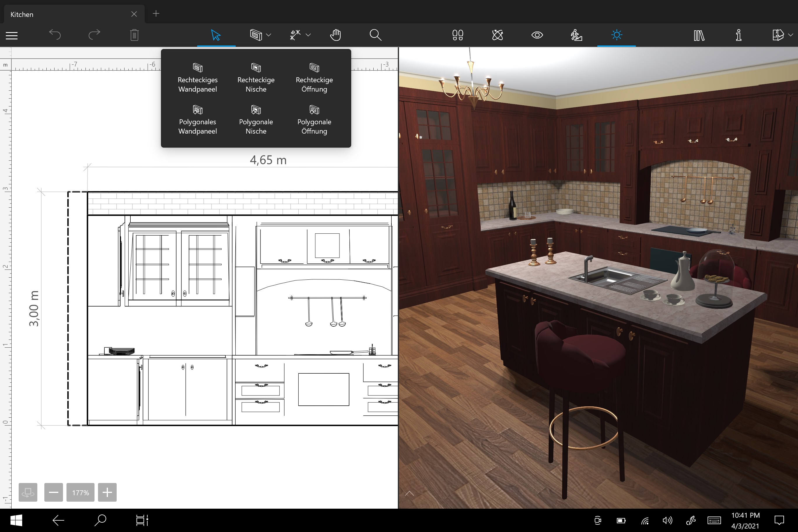Expand the dimension tool dropdown arrow
The height and width of the screenshot is (532, 798).
click(x=308, y=35)
